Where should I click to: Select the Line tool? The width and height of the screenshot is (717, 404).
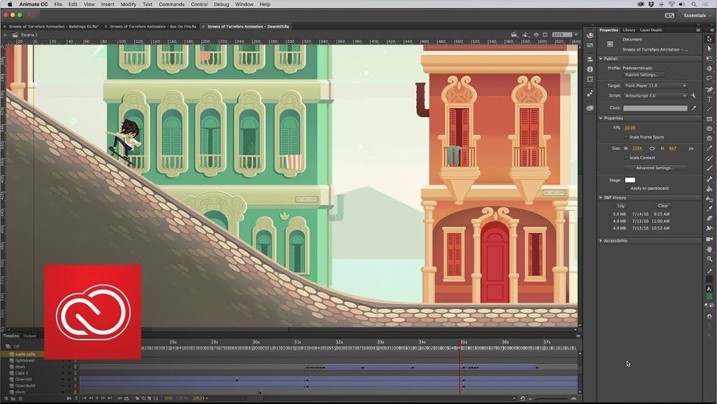(x=709, y=109)
